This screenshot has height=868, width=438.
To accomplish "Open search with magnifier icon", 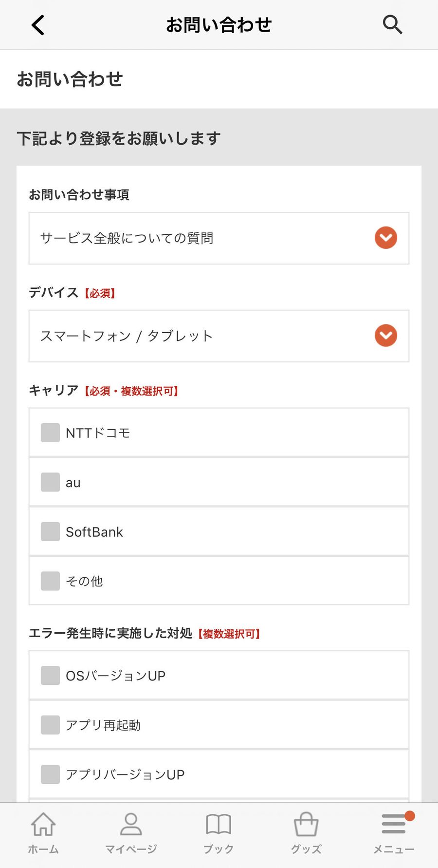I will [392, 24].
